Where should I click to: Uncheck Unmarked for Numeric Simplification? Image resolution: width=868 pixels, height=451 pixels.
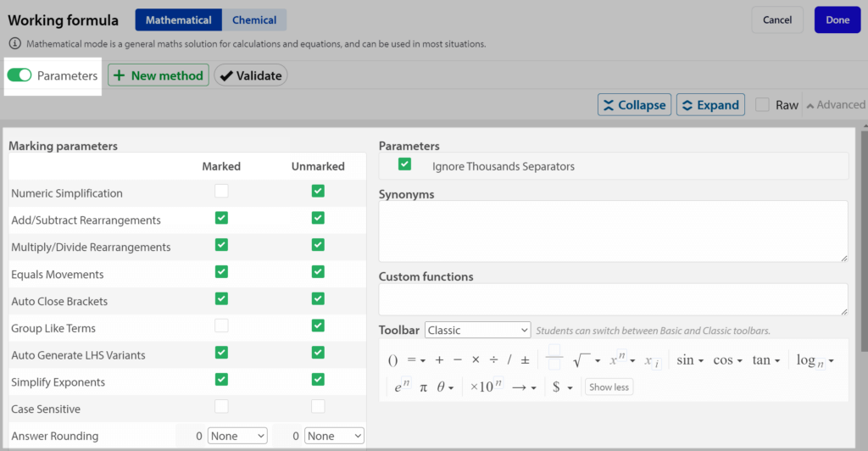(x=318, y=191)
